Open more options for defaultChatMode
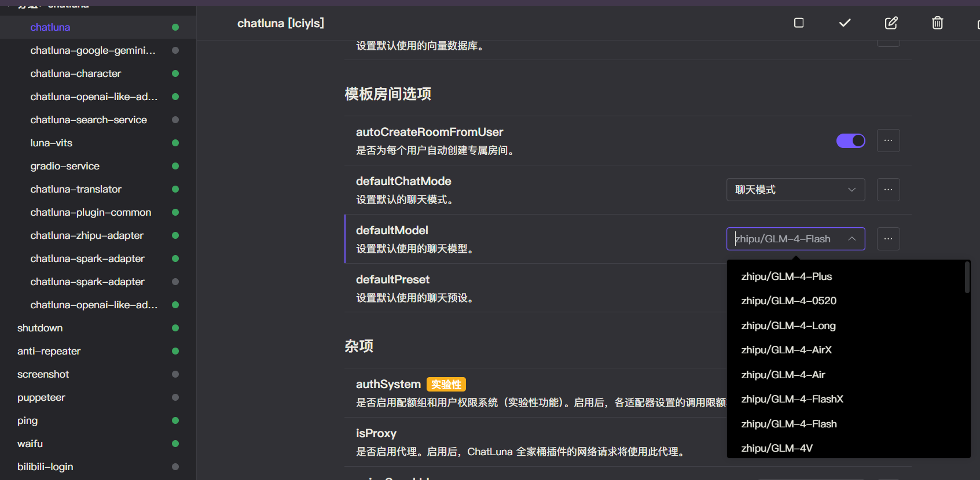The image size is (980, 480). [889, 190]
